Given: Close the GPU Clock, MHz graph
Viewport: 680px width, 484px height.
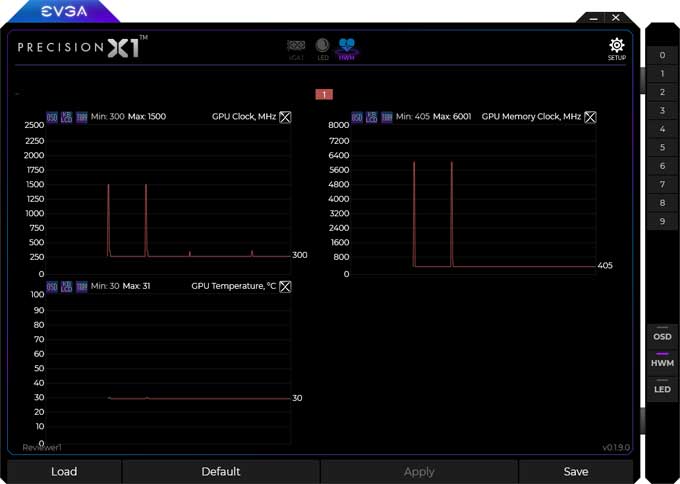Looking at the screenshot, I should tap(285, 117).
